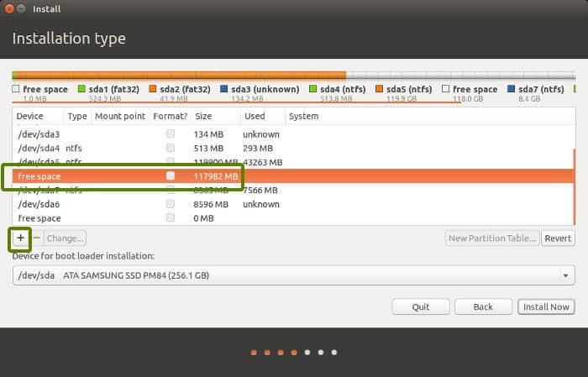This screenshot has width=588, height=377.
Task: Click Revert to undo partition changes
Action: 558,238
